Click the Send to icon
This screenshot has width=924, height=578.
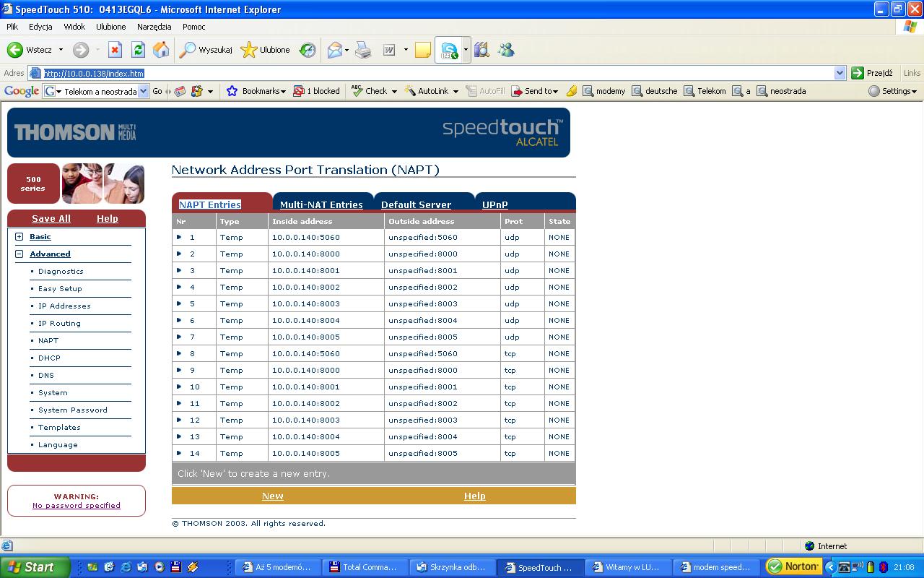pyautogui.click(x=517, y=91)
